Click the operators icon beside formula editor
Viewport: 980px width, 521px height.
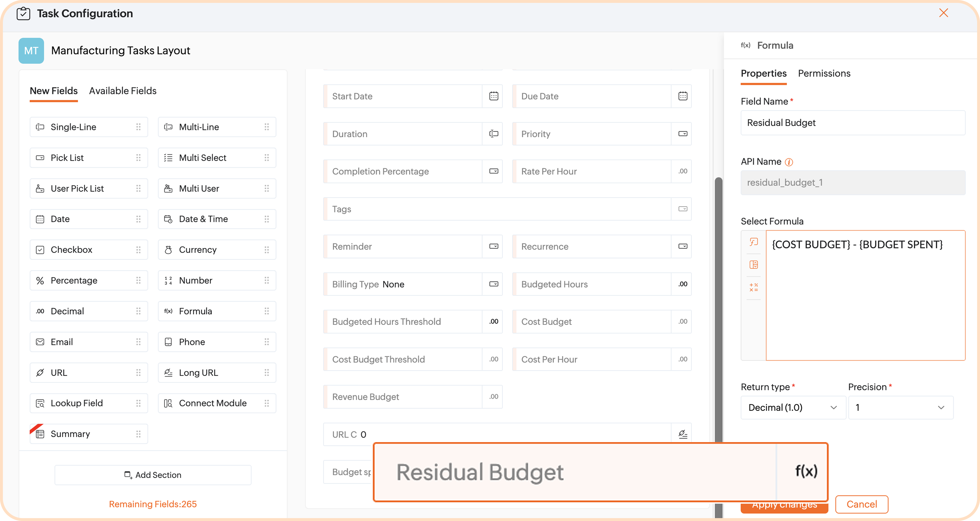tap(754, 287)
